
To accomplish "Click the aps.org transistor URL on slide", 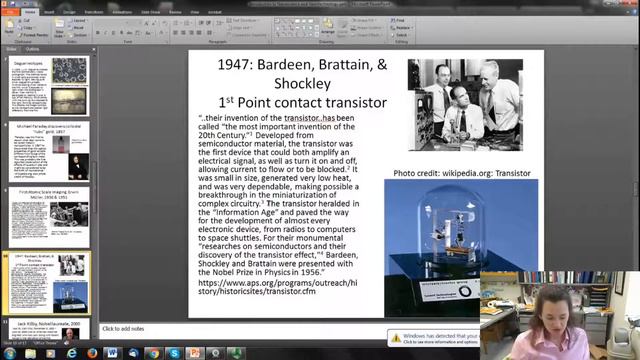I will 278,287.
